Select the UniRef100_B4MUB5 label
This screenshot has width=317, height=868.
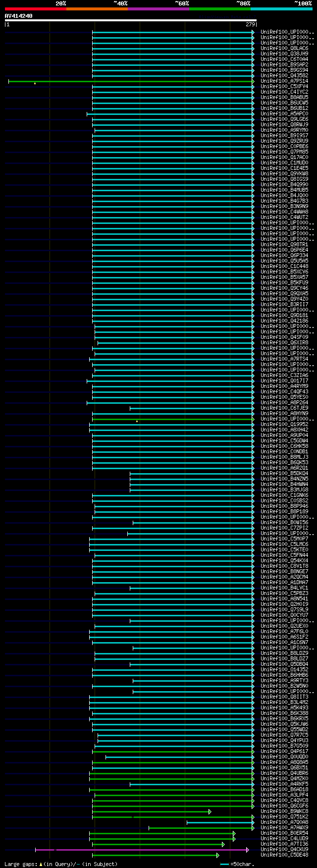coord(284,190)
